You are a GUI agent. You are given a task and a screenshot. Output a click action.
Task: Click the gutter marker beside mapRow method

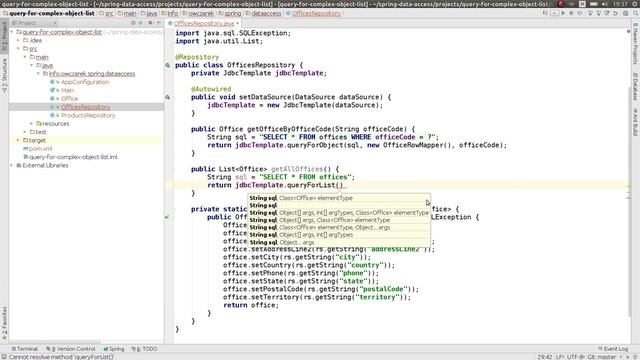(167, 217)
